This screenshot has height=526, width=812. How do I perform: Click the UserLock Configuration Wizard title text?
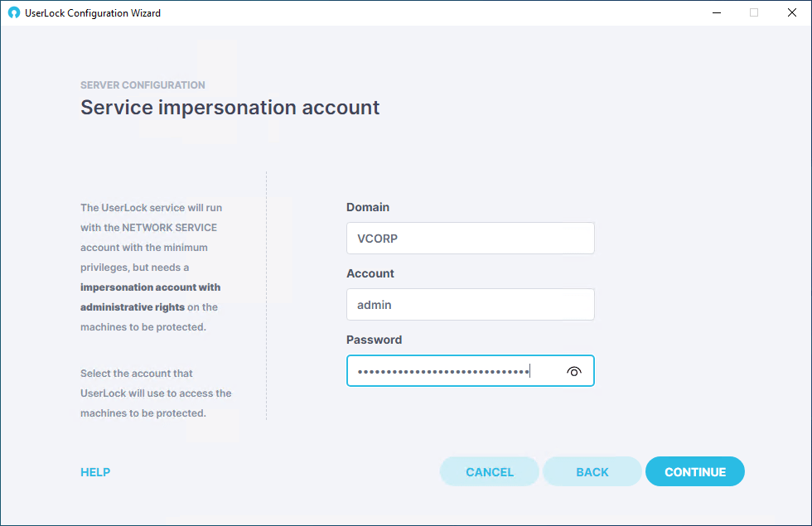(93, 13)
